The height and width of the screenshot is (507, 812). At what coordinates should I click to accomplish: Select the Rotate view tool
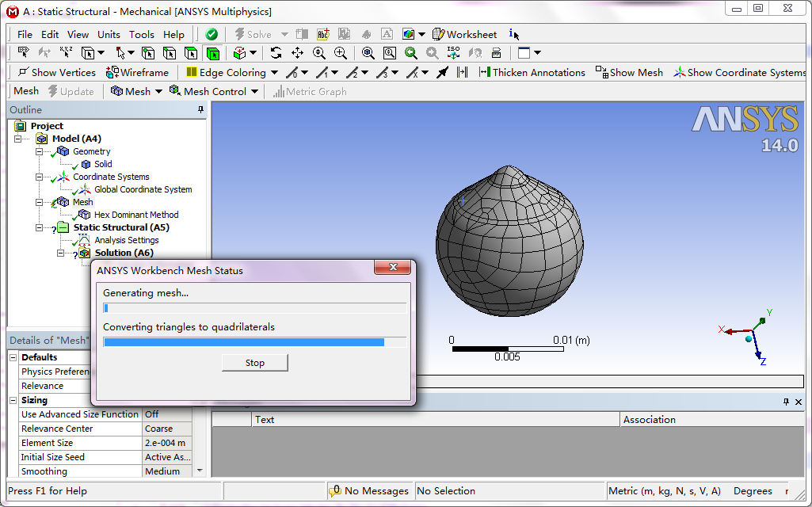[x=276, y=53]
